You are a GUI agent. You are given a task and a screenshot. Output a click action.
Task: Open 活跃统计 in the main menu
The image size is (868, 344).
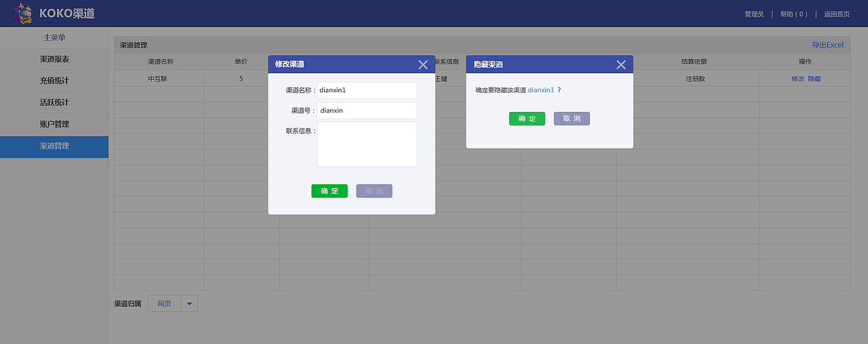tap(54, 102)
